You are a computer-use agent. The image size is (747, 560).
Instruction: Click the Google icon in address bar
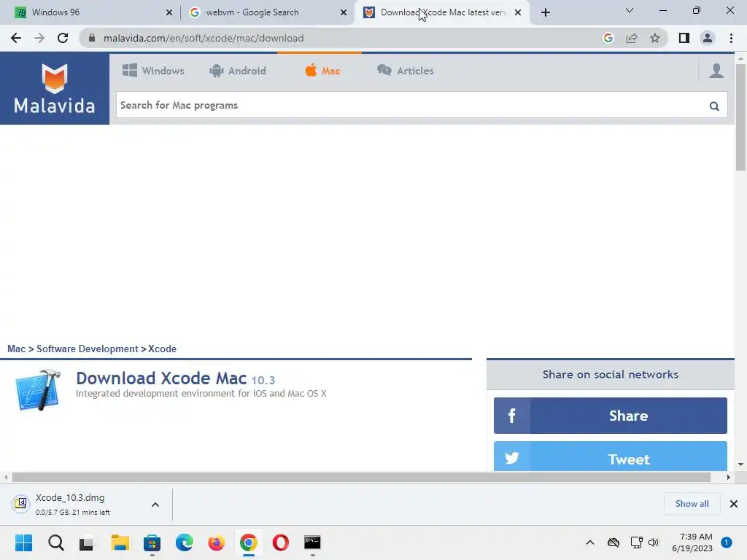pyautogui.click(x=608, y=38)
